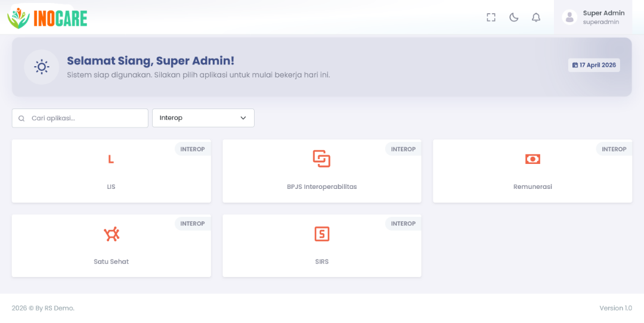
Task: Open Super Admin profile avatar
Action: 569,17
